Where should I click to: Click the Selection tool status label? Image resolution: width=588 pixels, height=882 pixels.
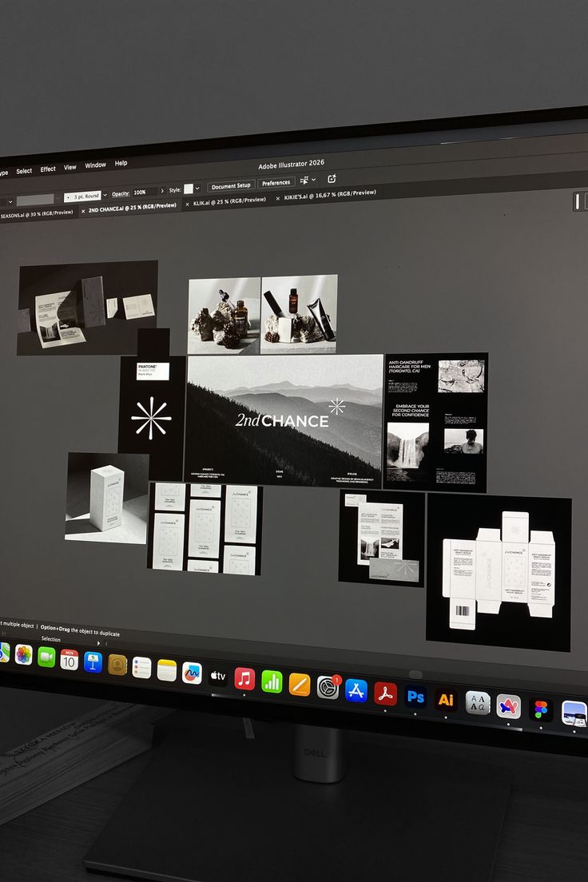50,639
